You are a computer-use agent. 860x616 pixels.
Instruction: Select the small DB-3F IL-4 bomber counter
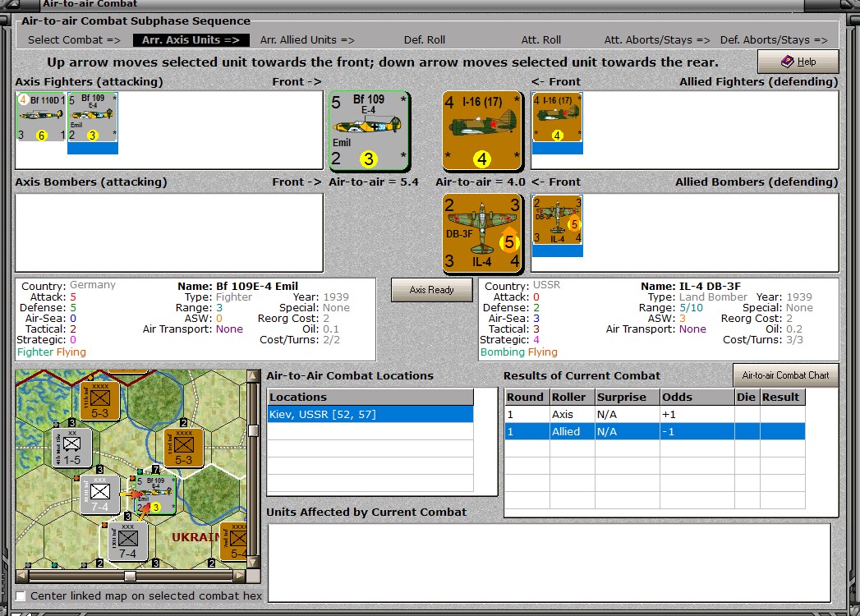pos(557,220)
